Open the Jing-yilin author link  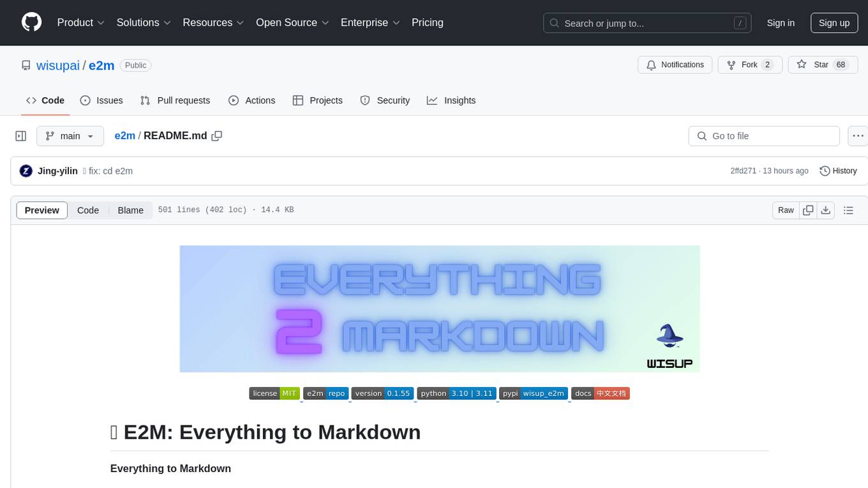click(57, 171)
